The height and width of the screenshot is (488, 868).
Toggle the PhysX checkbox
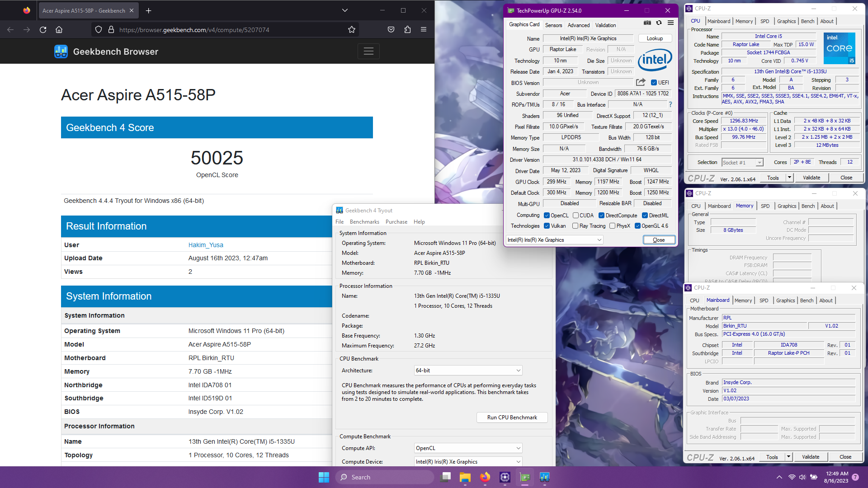612,226
